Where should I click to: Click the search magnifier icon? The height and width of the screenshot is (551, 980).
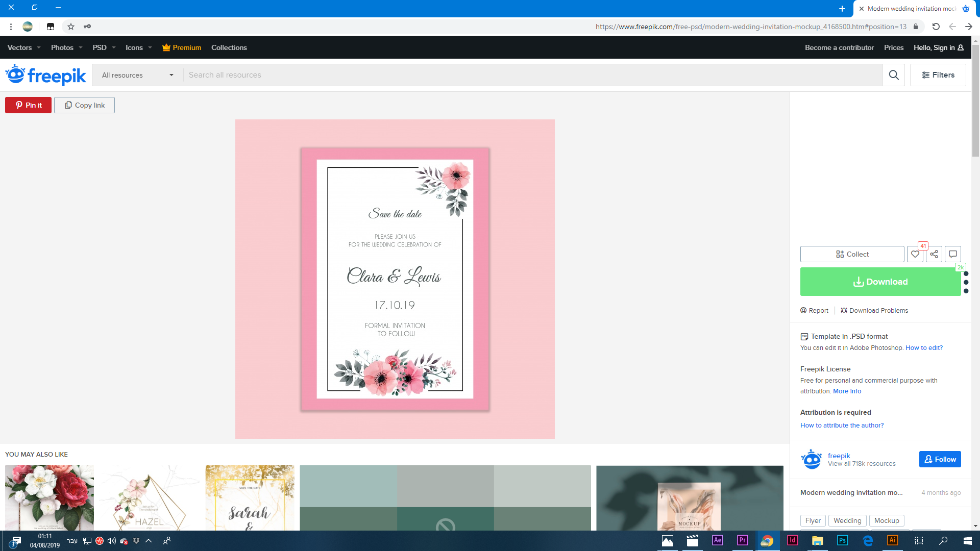[x=893, y=75]
